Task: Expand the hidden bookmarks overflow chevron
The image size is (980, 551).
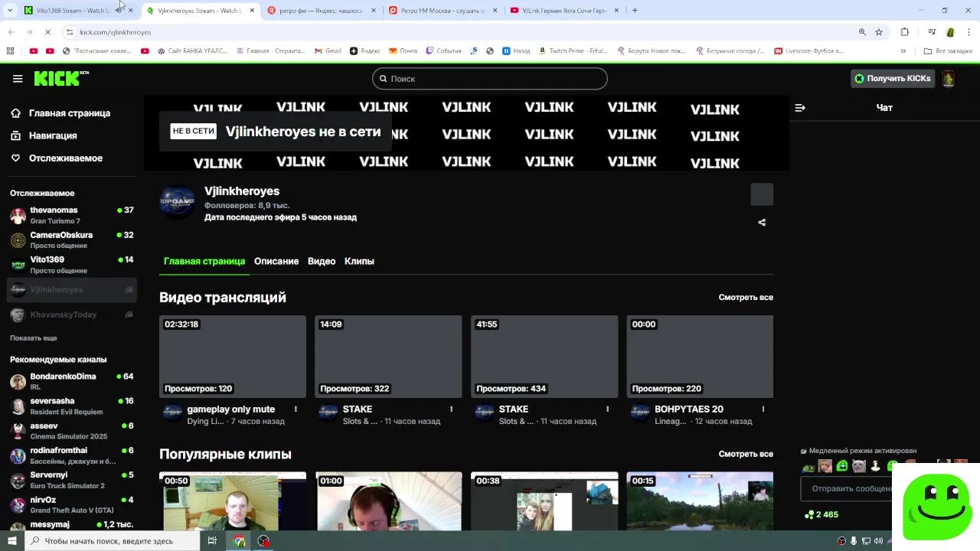Action: pos(903,51)
